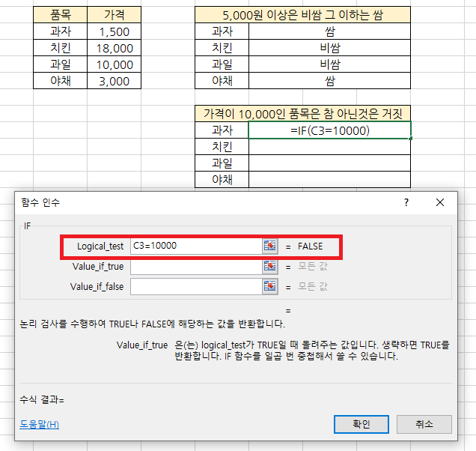The height and width of the screenshot is (451, 476).
Task: Select the 품목 header cell
Action: [61, 14]
